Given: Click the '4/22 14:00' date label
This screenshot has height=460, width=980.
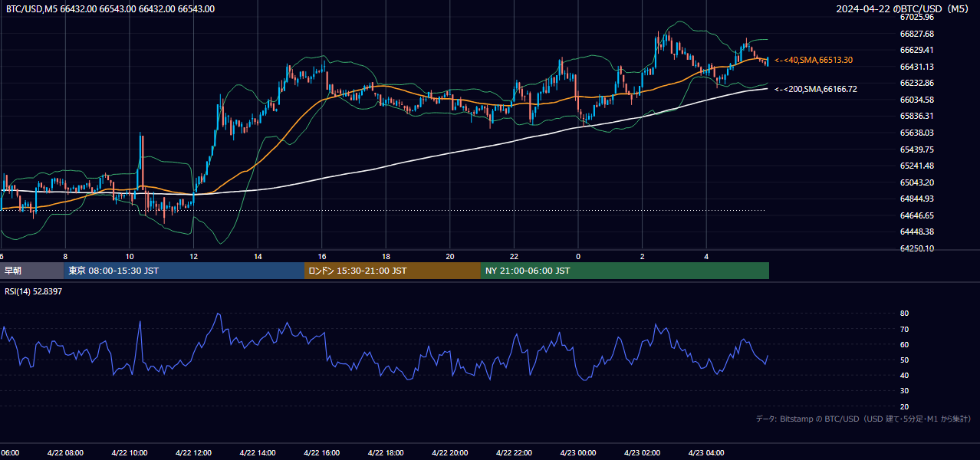Looking at the screenshot, I should tap(258, 453).
